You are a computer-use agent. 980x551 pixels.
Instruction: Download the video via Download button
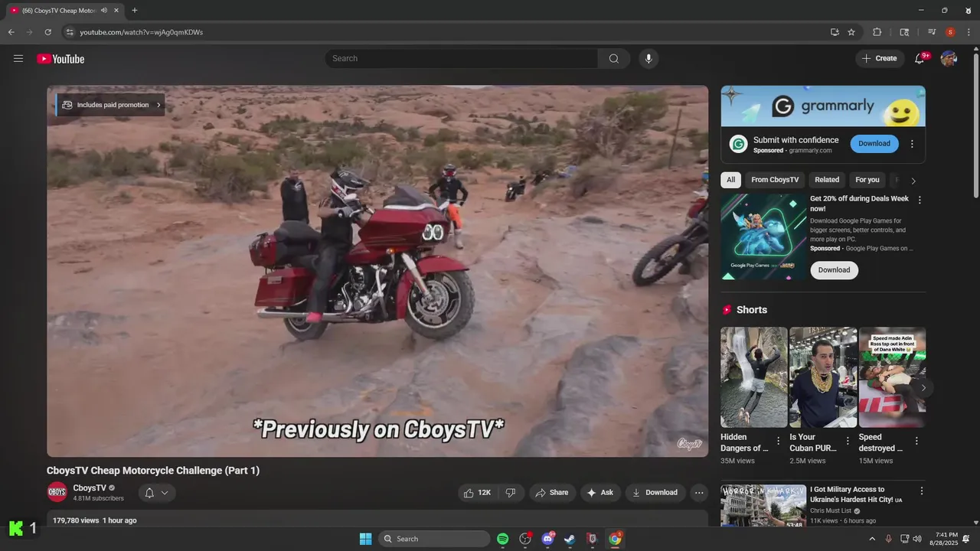655,493
